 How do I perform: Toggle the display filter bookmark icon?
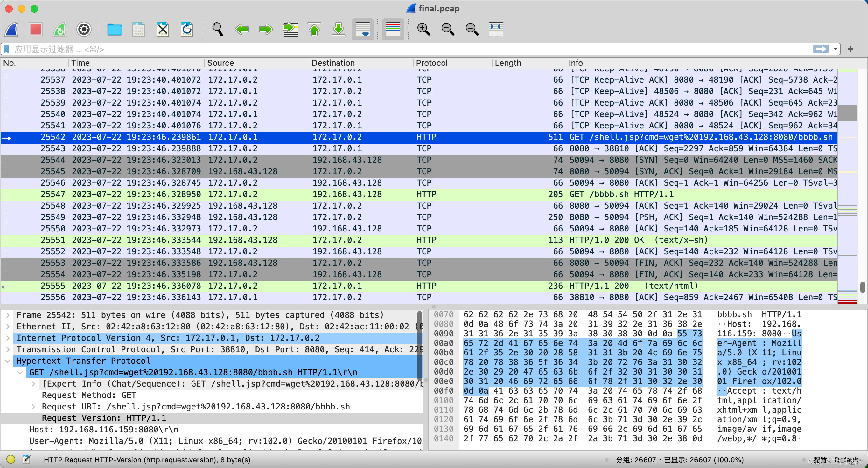pyautogui.click(x=6, y=49)
